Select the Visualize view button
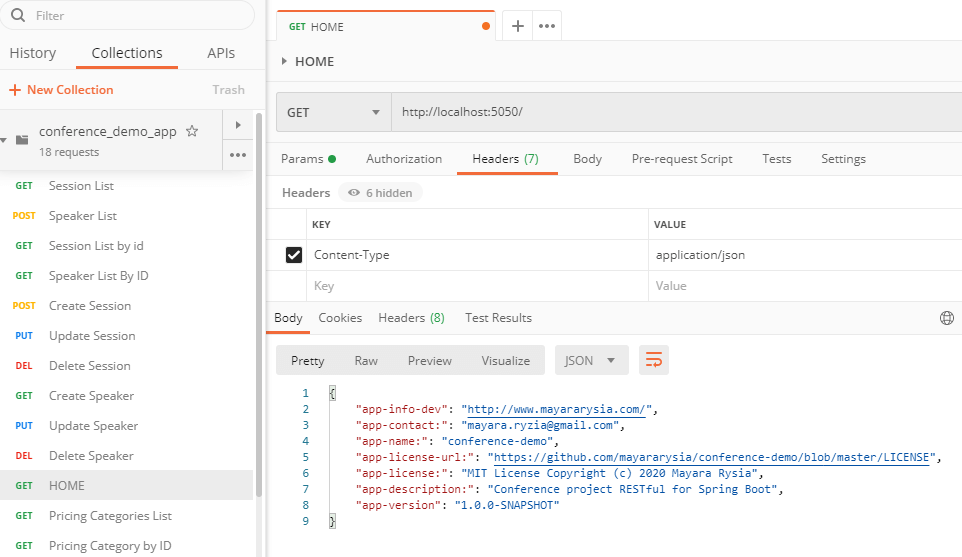 (x=506, y=361)
